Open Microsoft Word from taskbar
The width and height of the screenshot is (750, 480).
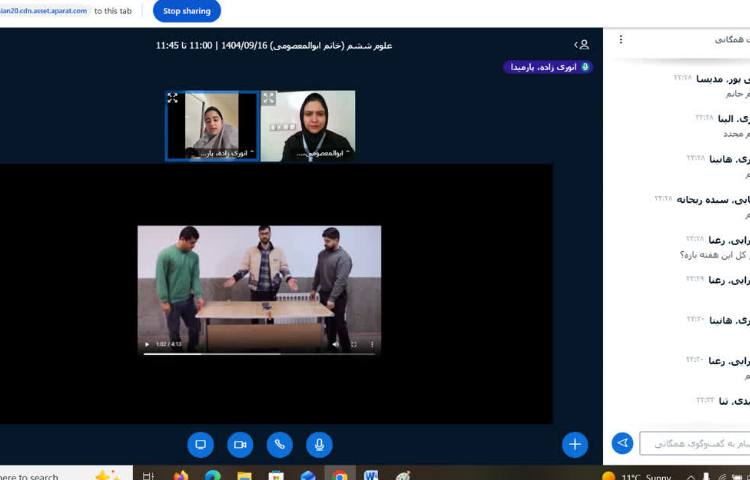(371, 476)
